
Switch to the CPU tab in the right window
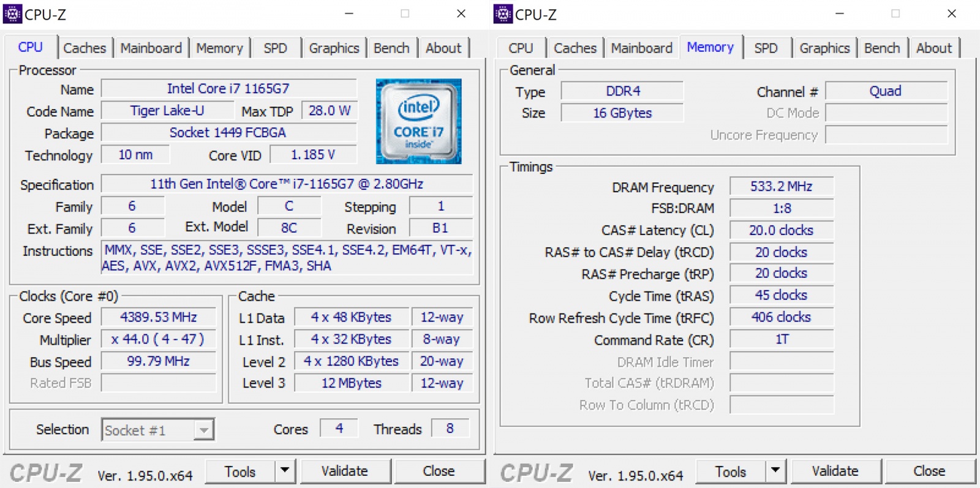[521, 48]
